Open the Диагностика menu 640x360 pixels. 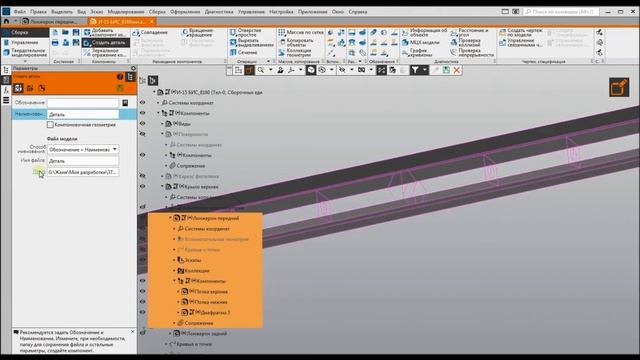click(219, 12)
